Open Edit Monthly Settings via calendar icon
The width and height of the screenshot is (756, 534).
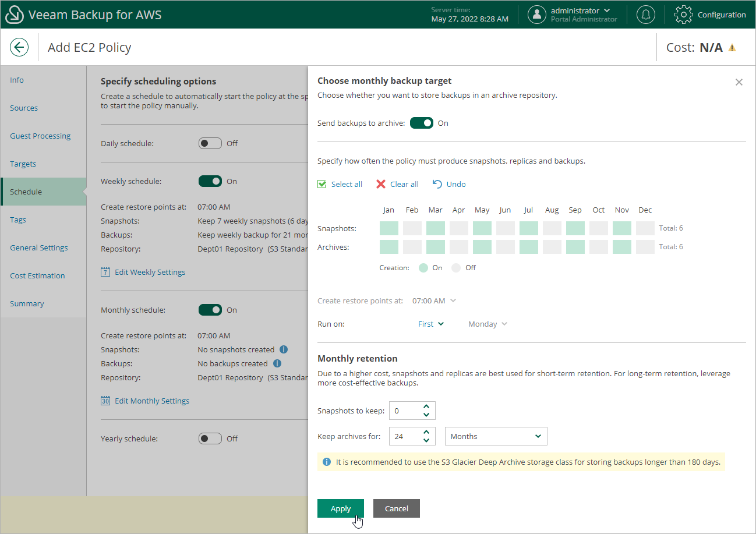point(105,401)
